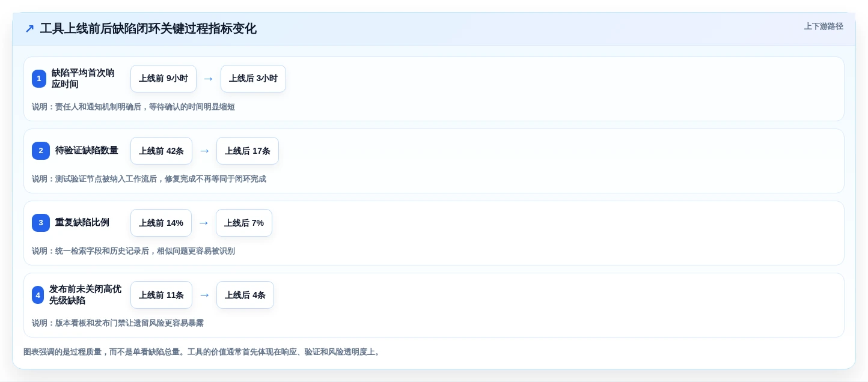Click the note about 测试验证节点被纳入工作流后
The image size is (868, 382).
(x=149, y=179)
